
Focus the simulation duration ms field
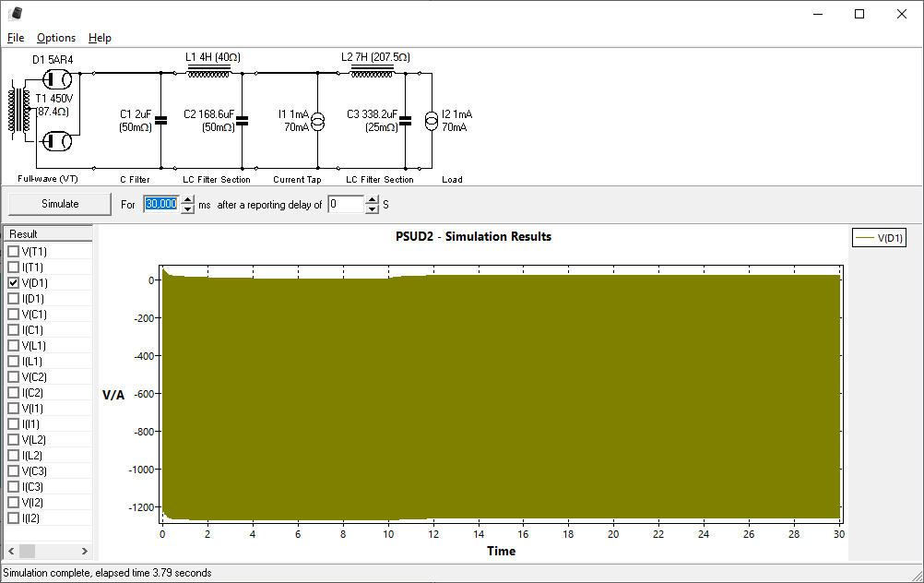161,204
